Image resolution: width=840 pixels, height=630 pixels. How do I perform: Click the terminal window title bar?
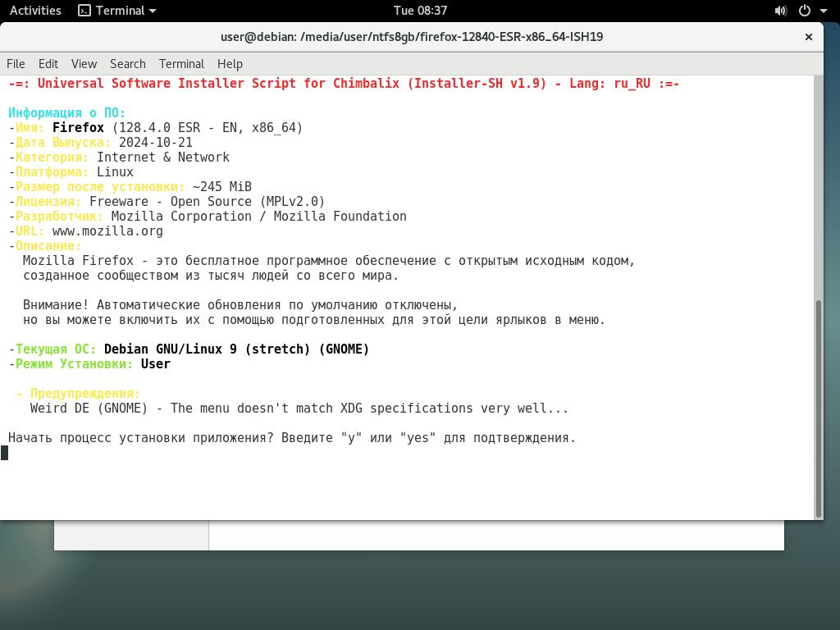click(x=412, y=37)
